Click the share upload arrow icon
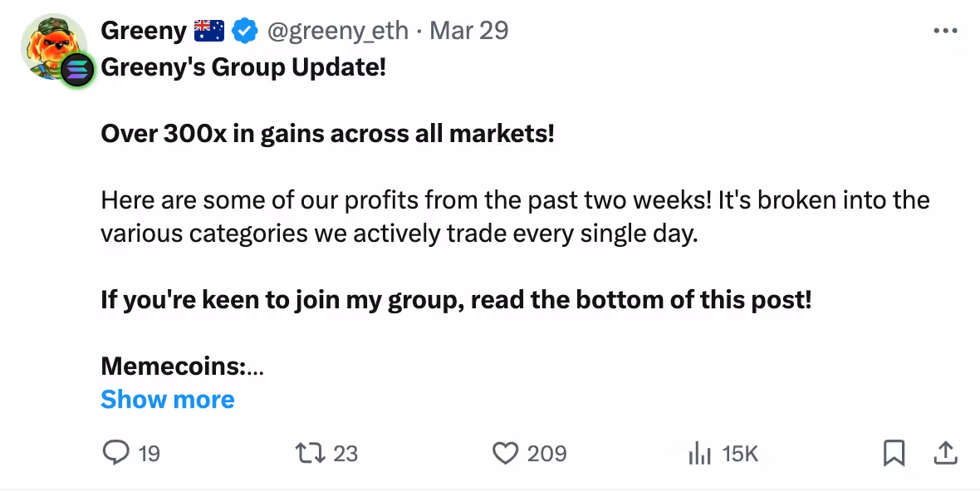Image resolution: width=980 pixels, height=492 pixels. 945,453
